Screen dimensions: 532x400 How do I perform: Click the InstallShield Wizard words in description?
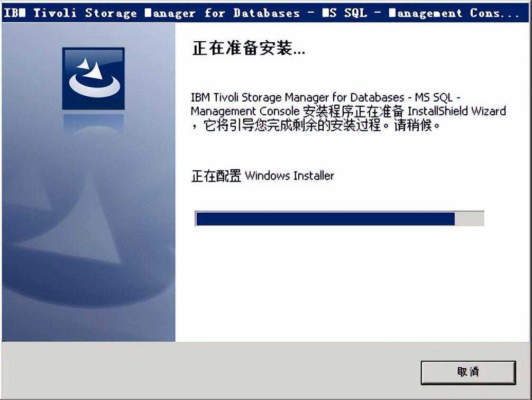point(457,111)
